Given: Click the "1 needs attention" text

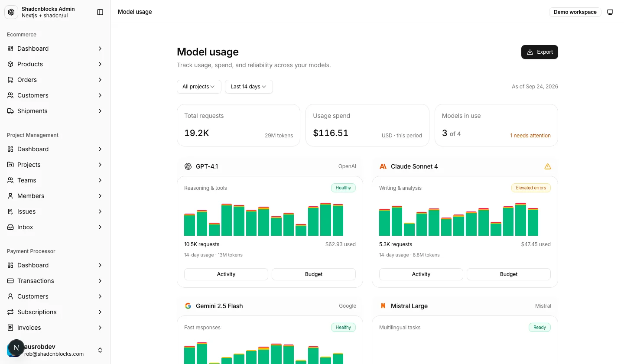Looking at the screenshot, I should click(x=530, y=136).
